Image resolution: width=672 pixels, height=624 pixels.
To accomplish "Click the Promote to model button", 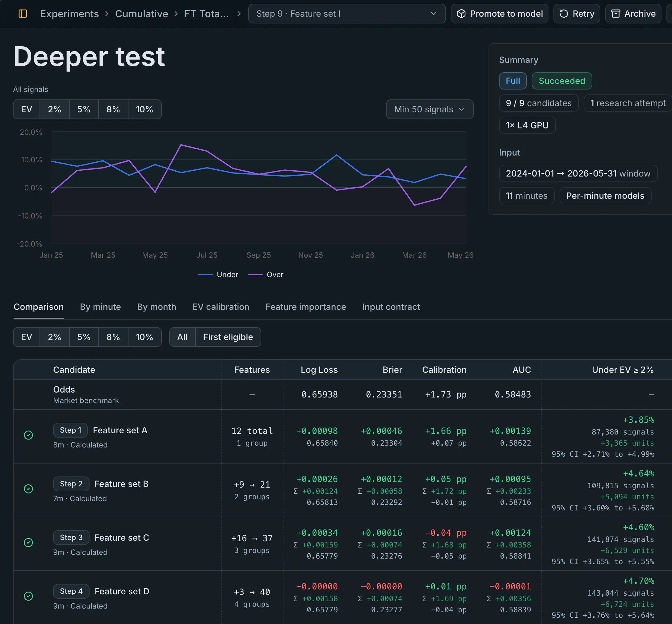I will point(499,14).
